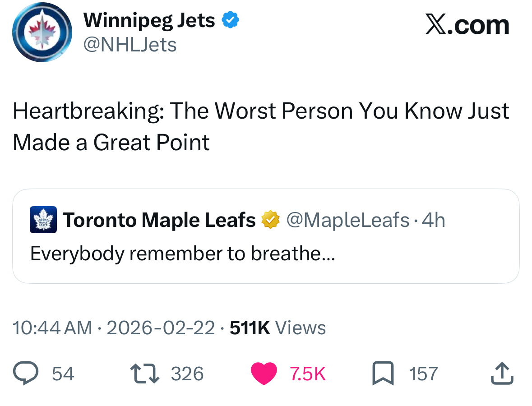Image resolution: width=532 pixels, height=406 pixels.
Task: Click the Toronto Maple Leafs name
Action: point(159,220)
